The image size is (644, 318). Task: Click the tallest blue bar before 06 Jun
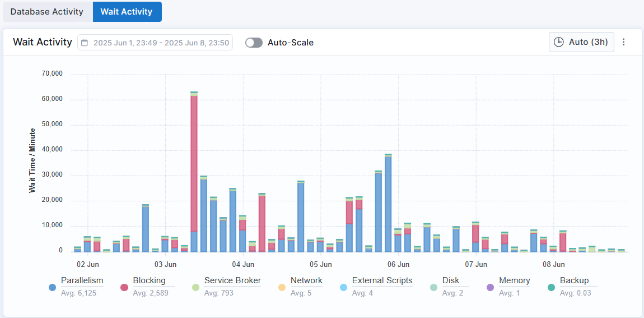tap(388, 204)
